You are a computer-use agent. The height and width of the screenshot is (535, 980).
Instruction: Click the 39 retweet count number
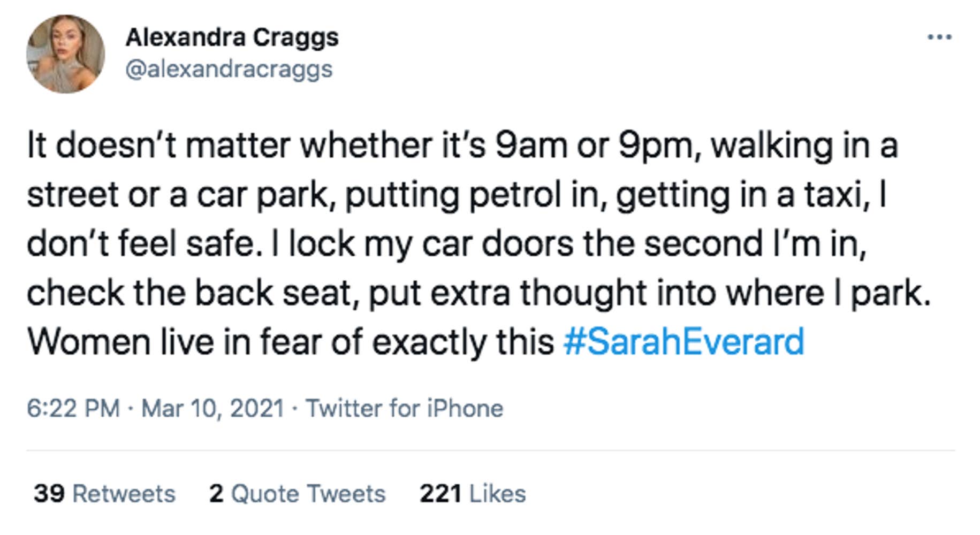click(49, 494)
